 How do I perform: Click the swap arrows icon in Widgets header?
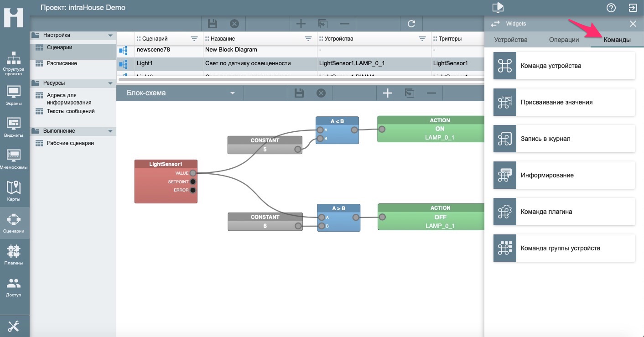click(x=494, y=24)
